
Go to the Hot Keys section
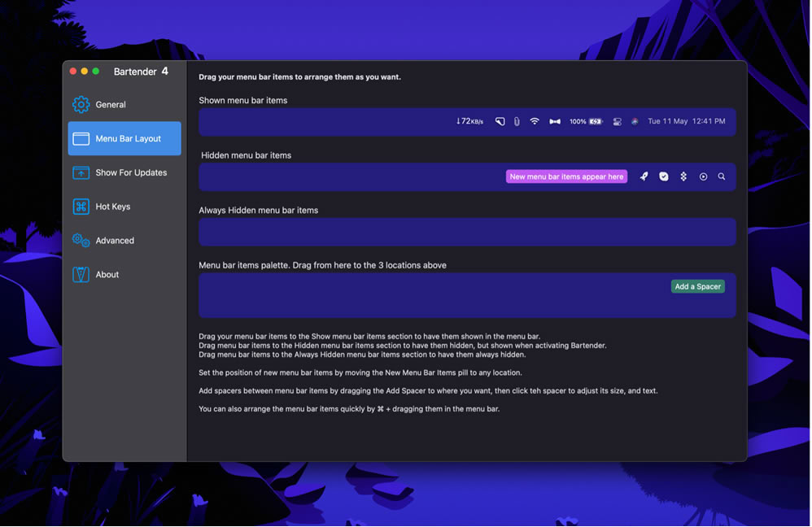pyautogui.click(x=124, y=207)
